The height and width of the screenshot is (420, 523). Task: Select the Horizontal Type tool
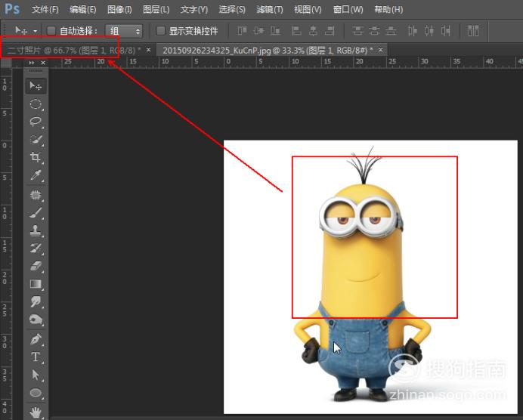(x=36, y=357)
